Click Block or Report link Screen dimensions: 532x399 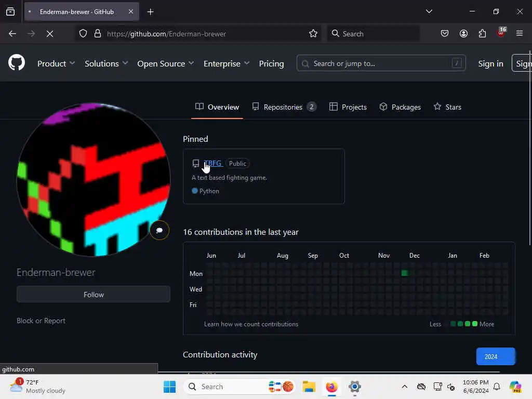tap(41, 321)
